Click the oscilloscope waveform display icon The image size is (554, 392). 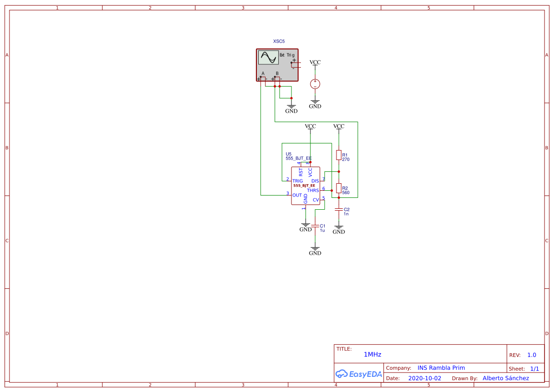pos(268,57)
